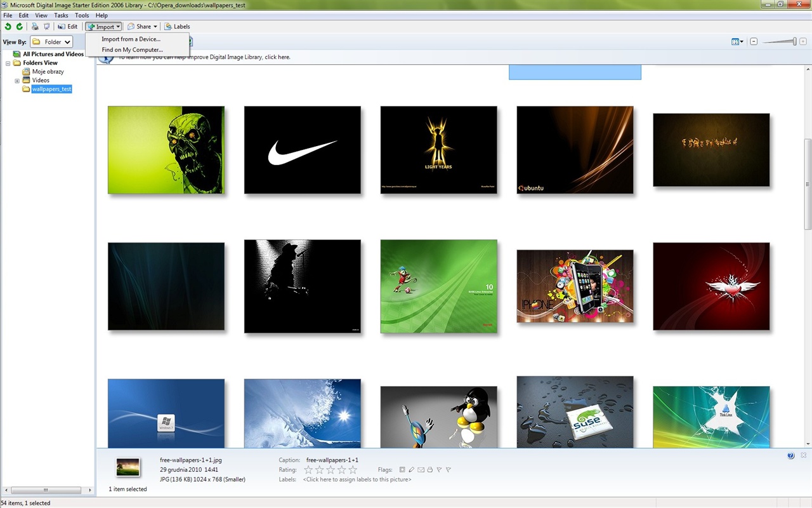Screen dimensions: 812x508
Task: Choose Find on My Computer menu entry
Action: 132,50
